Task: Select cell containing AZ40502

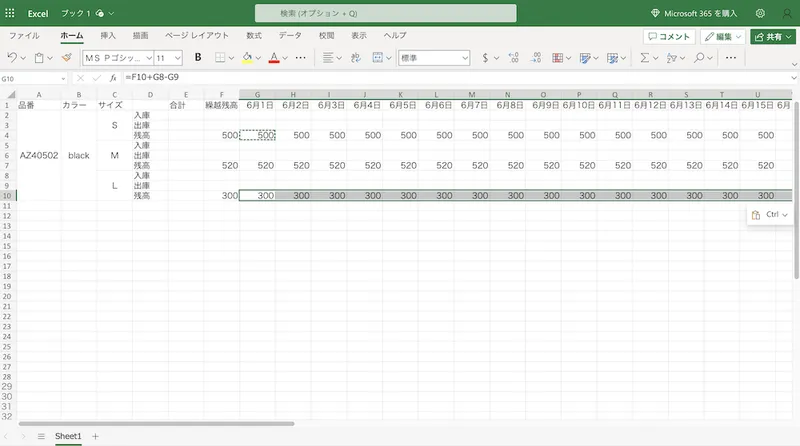Action: click(39, 156)
